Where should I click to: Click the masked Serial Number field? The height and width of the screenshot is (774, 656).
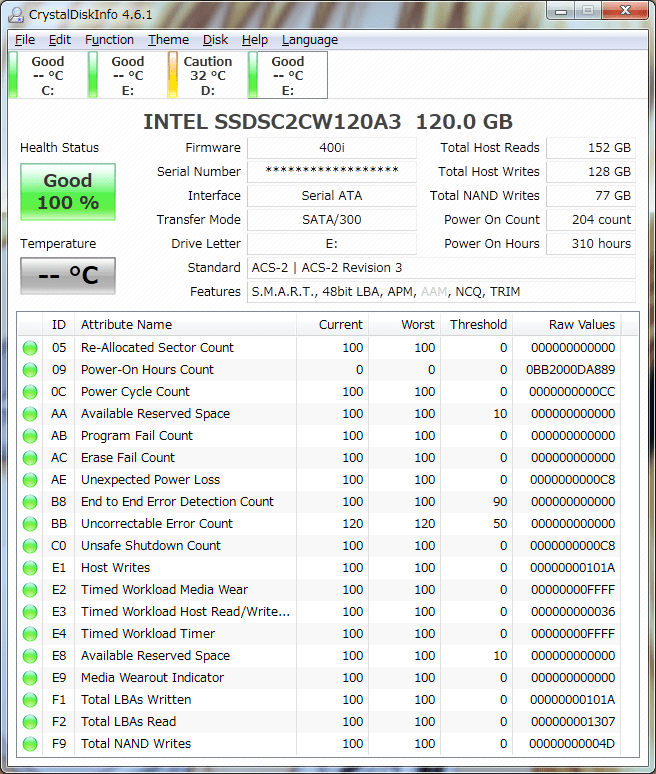[x=332, y=171]
